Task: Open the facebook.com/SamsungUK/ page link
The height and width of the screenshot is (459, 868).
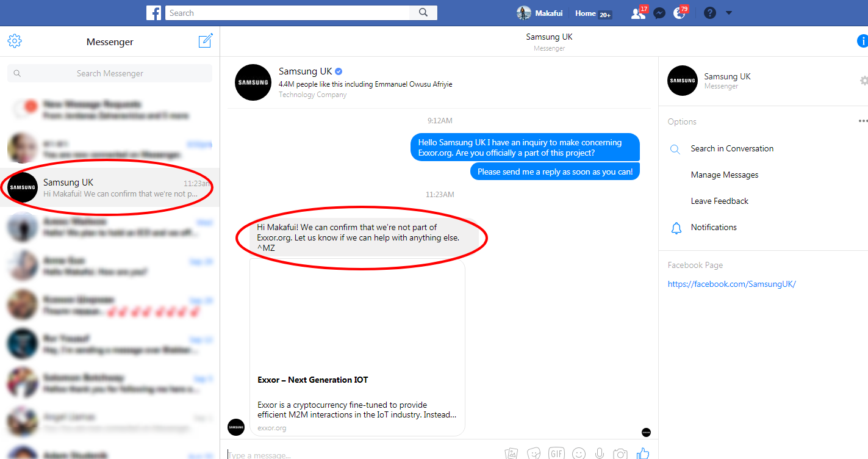Action: 732,284
